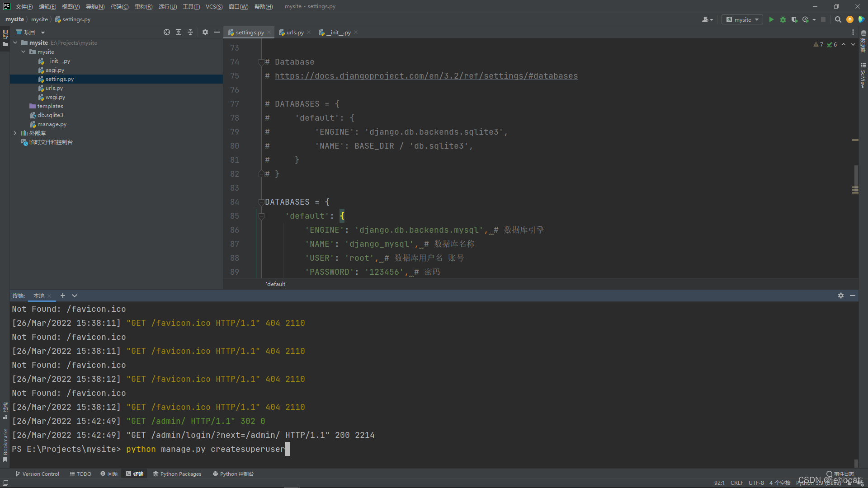Go to previous highlighted error arrow
The image size is (868, 488).
coord(844,44)
